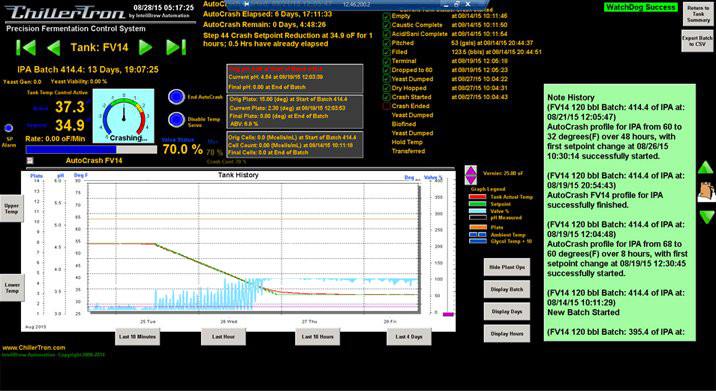This screenshot has width=716, height=391.
Task: Show the Last 4 Days of history
Action: (409, 337)
